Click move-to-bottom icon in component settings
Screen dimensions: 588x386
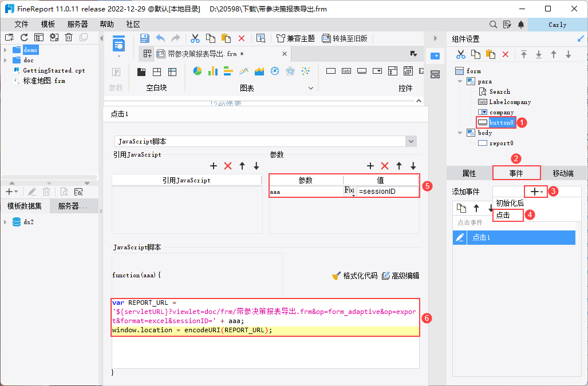pyautogui.click(x=539, y=54)
